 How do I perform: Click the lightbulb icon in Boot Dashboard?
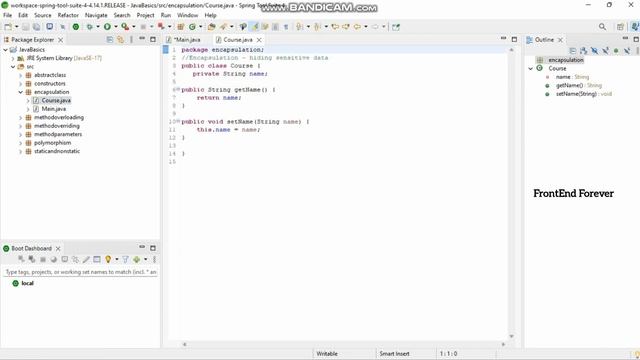(108, 260)
